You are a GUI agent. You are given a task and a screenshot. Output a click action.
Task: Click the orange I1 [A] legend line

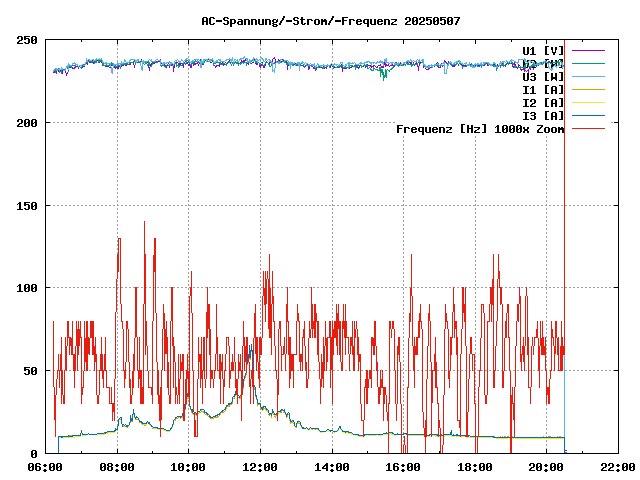(589, 89)
